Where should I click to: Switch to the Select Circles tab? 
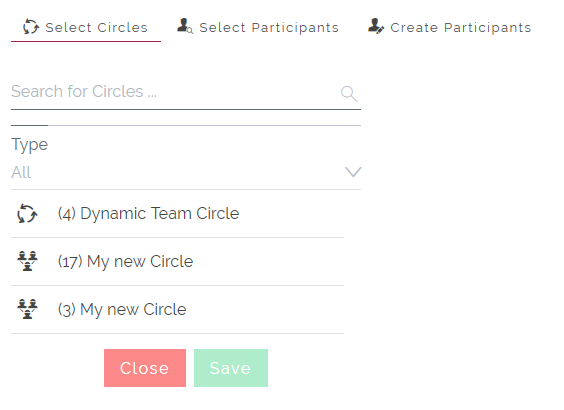[86, 28]
